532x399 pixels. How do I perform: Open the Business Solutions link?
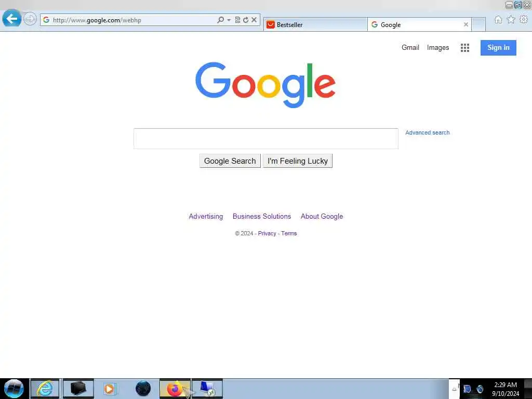pos(262,217)
